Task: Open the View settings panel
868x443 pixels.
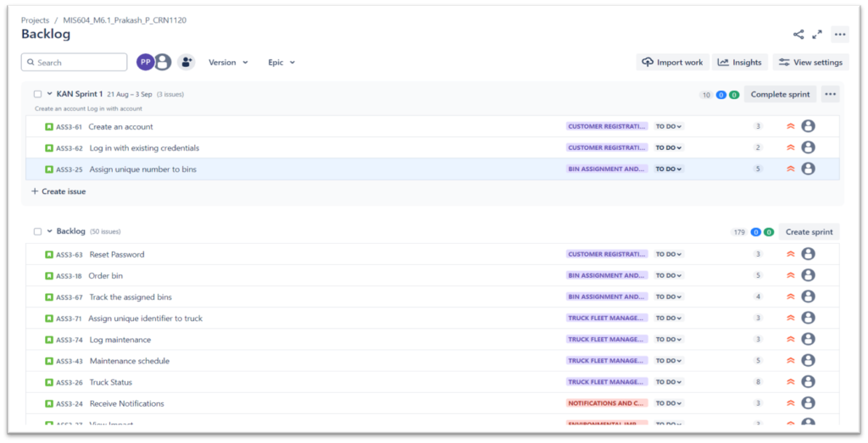Action: 810,62
